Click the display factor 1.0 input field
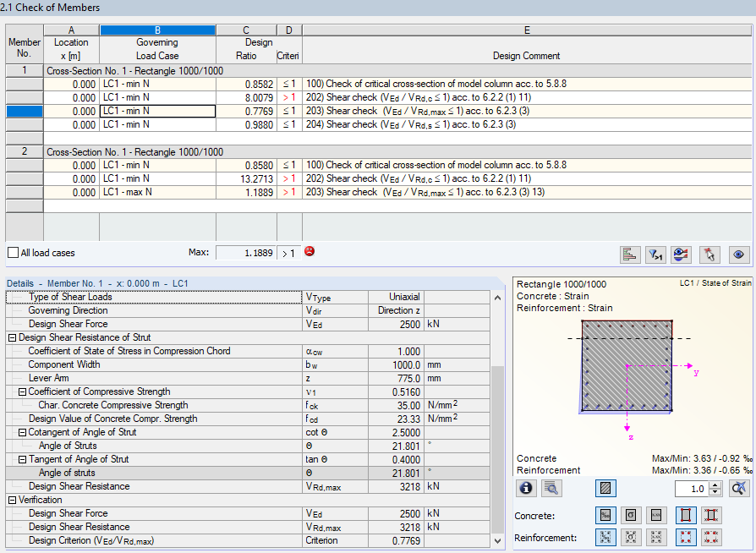Viewport: 756px width, 553px height. (693, 489)
